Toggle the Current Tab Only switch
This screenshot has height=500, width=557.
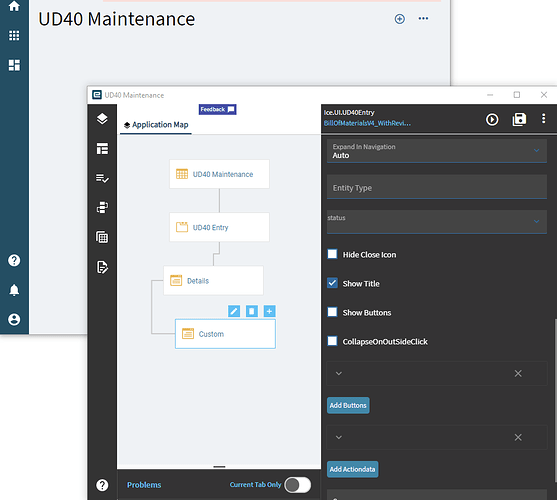[x=298, y=485]
